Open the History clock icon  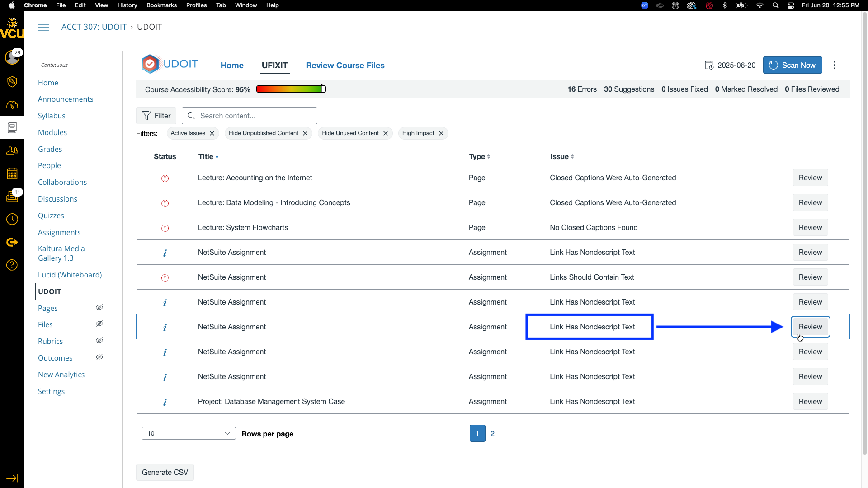coord(12,219)
